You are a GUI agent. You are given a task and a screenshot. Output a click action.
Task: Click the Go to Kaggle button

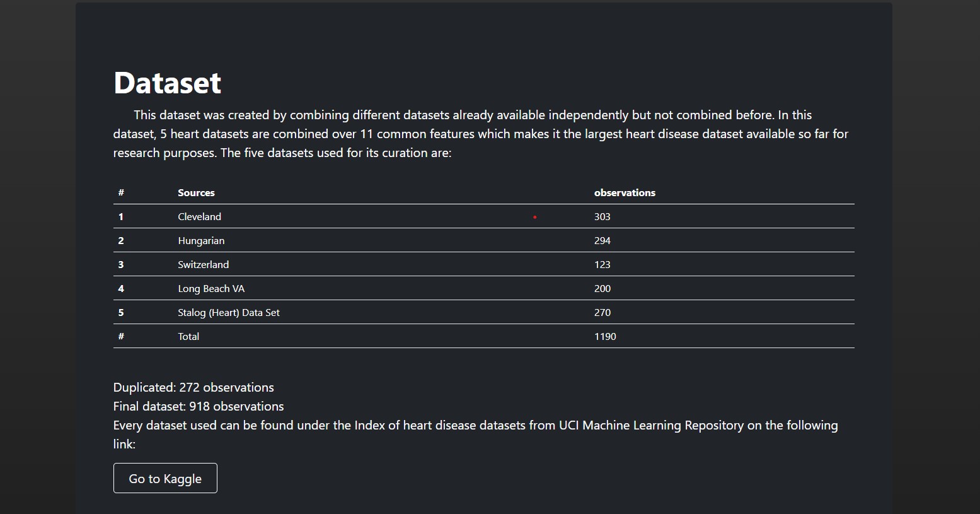click(165, 479)
